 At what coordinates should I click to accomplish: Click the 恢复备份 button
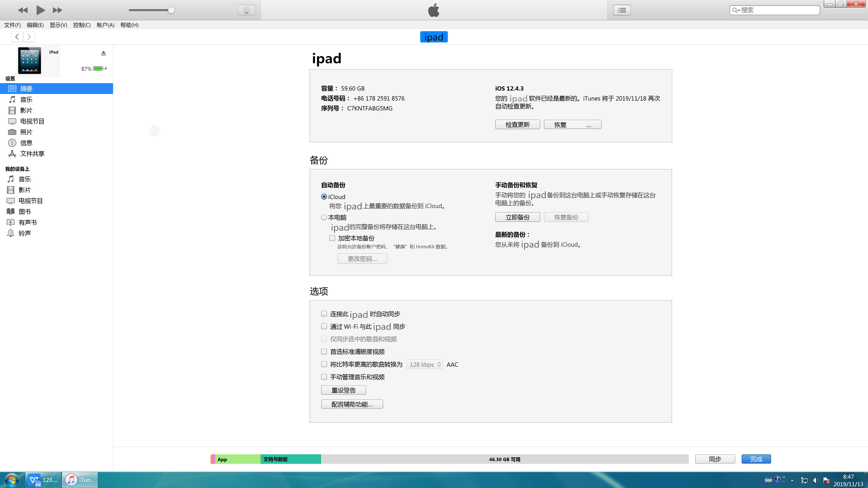(x=566, y=217)
